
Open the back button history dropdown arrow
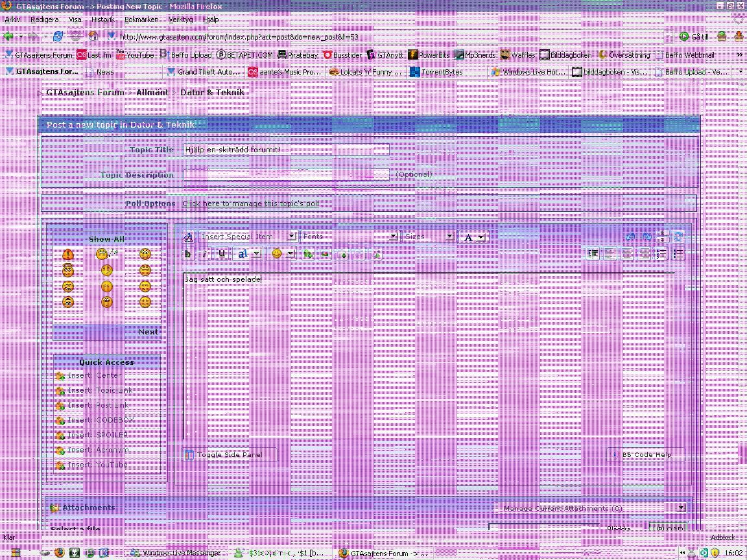pyautogui.click(x=21, y=37)
